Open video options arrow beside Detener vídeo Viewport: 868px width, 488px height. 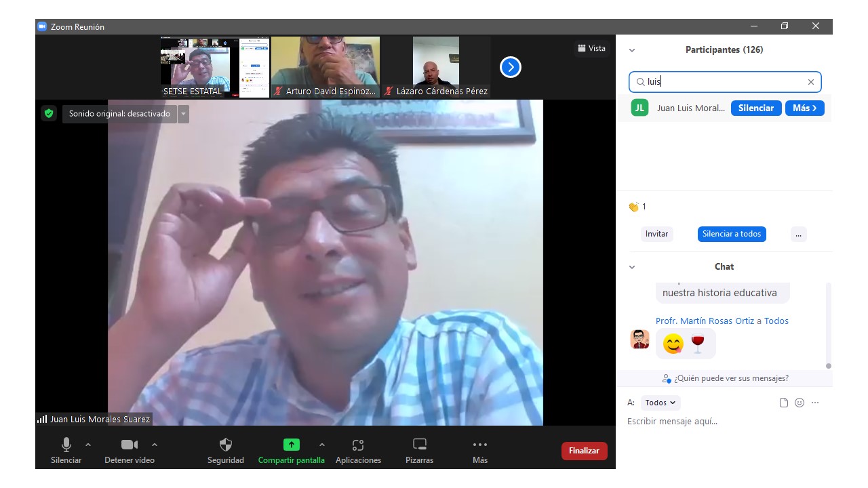155,445
